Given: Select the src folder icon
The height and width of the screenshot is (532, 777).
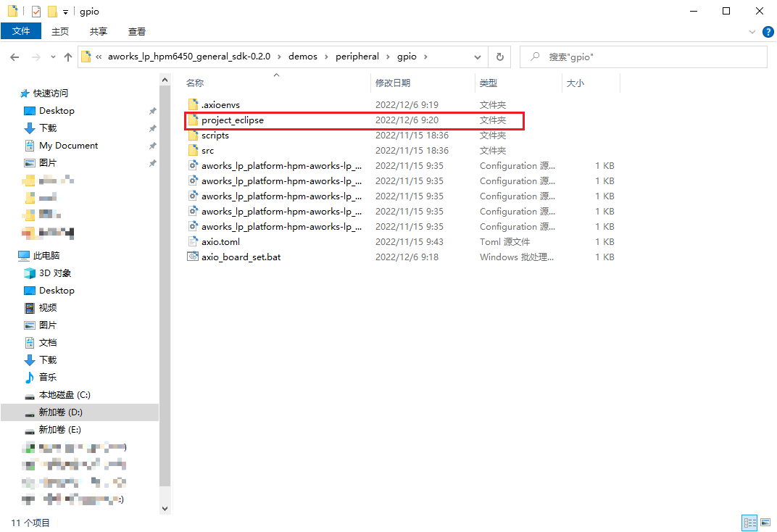Looking at the screenshot, I should click(x=194, y=151).
